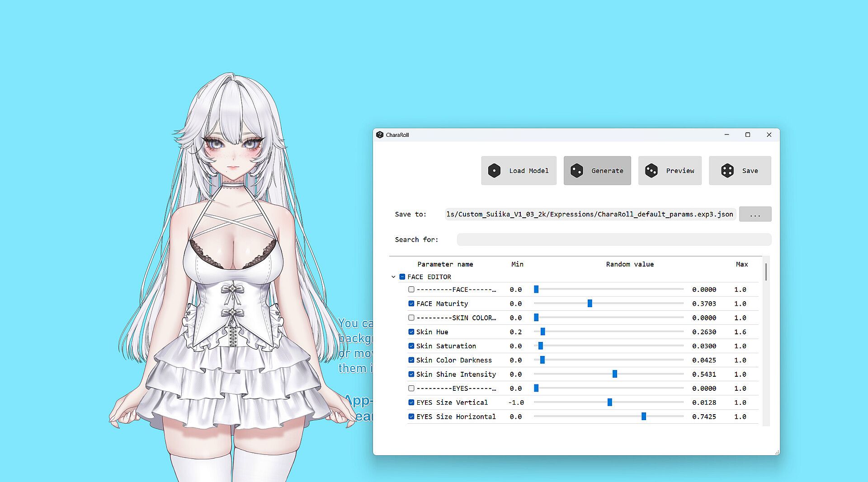Click the Skin Hue slider handle

543,332
